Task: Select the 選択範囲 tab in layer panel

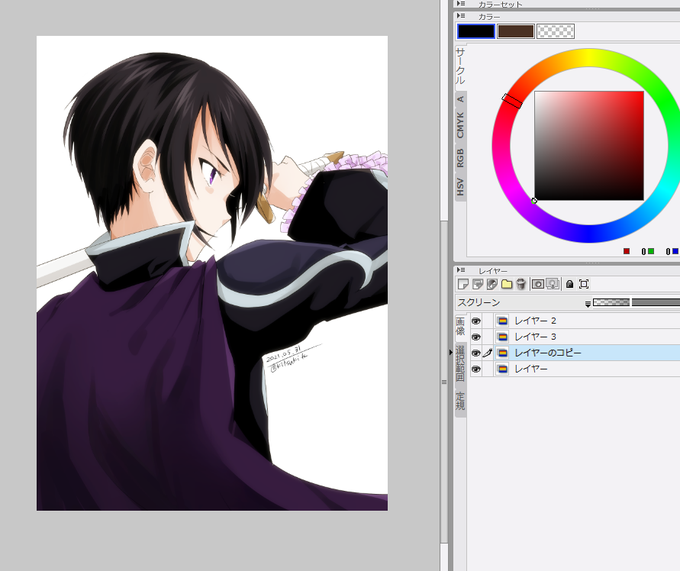Action: point(460,364)
